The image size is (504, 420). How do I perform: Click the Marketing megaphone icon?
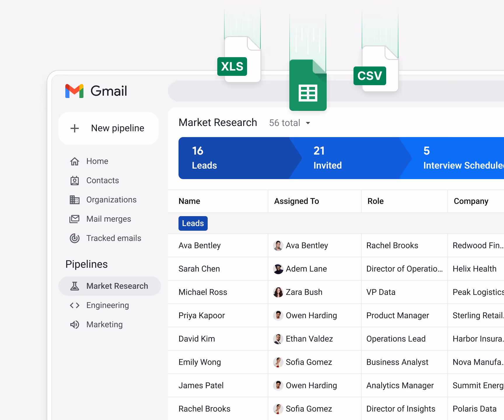[x=75, y=325]
